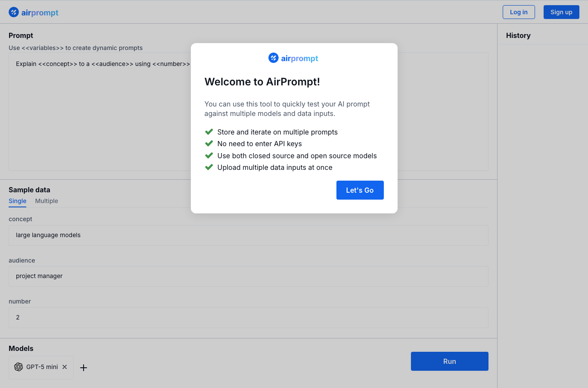Switch to the Multiple data tab

[x=47, y=201]
